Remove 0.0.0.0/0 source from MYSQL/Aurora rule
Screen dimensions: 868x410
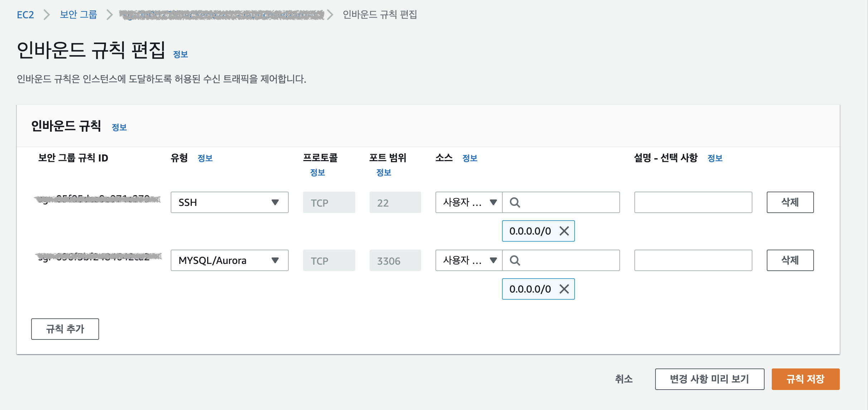click(564, 289)
